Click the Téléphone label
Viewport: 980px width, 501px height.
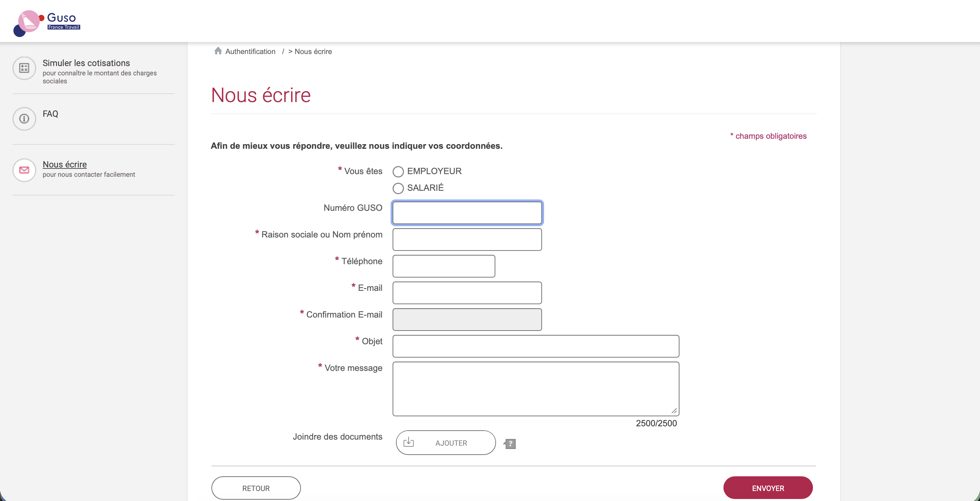(362, 261)
